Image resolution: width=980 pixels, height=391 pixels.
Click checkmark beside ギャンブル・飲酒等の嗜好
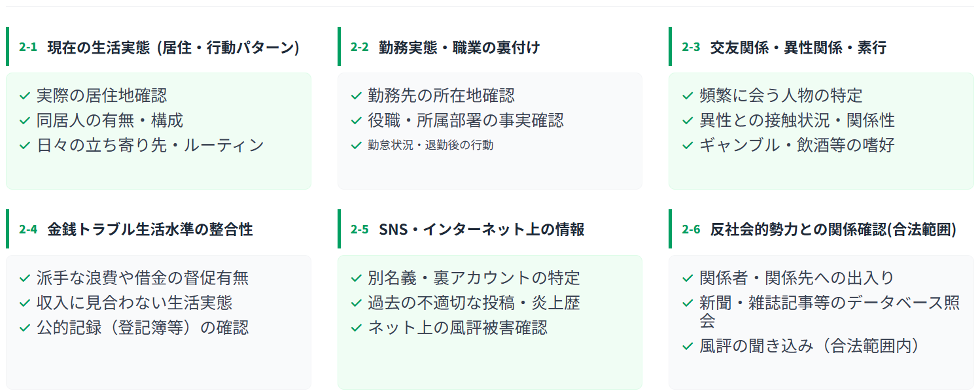pyautogui.click(x=688, y=146)
